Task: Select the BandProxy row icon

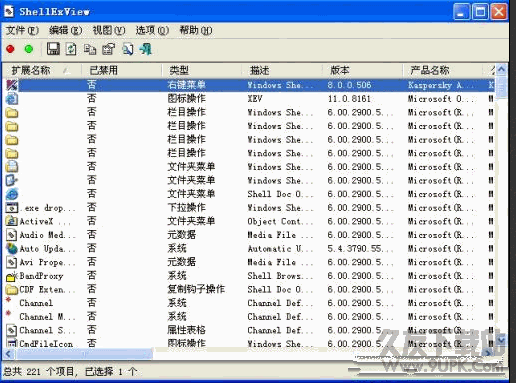Action: [x=12, y=276]
